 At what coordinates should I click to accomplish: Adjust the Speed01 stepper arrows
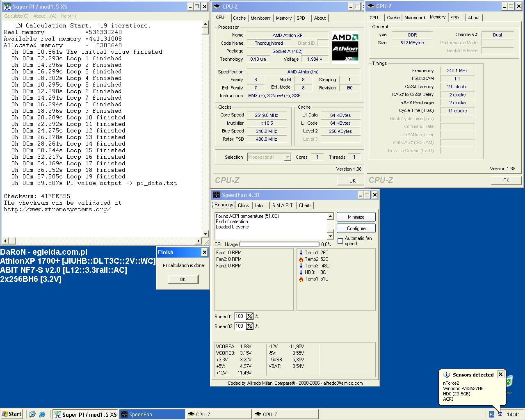[250, 316]
